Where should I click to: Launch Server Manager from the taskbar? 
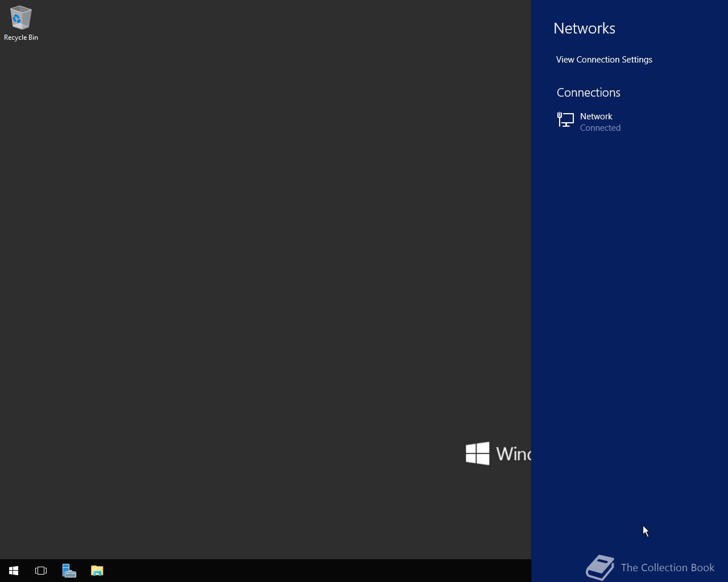click(x=69, y=571)
